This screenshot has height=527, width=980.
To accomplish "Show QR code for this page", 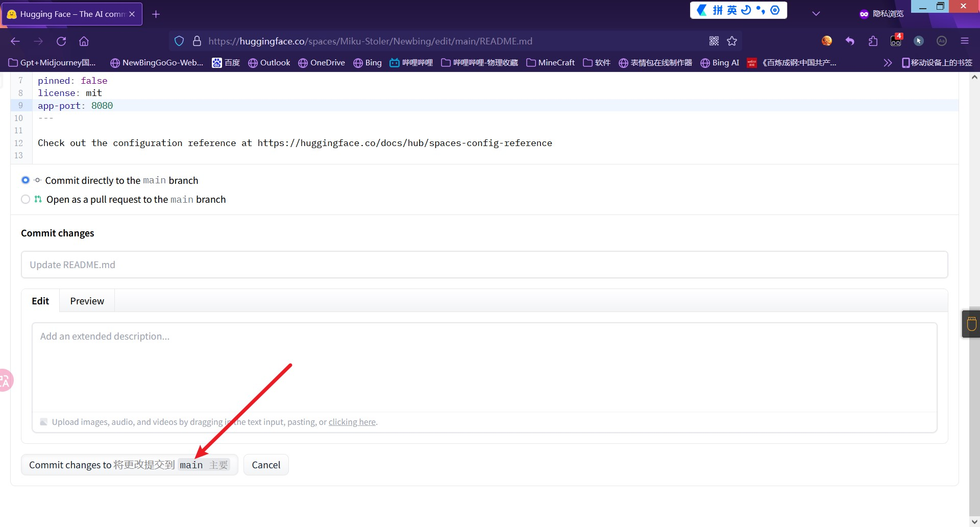I will point(714,41).
